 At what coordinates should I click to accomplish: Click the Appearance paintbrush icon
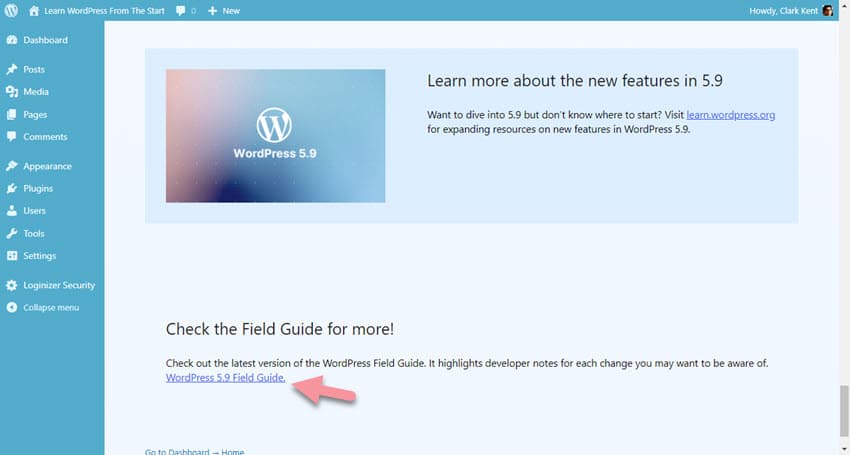click(12, 166)
